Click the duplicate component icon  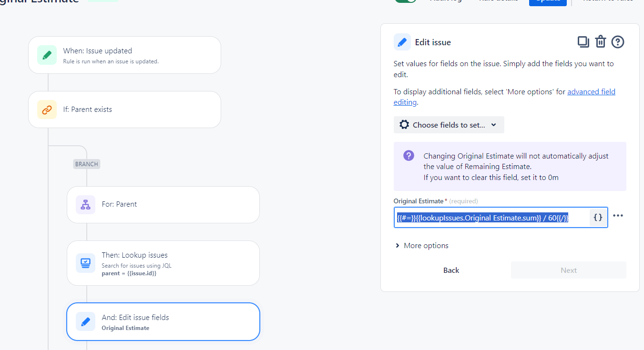583,42
